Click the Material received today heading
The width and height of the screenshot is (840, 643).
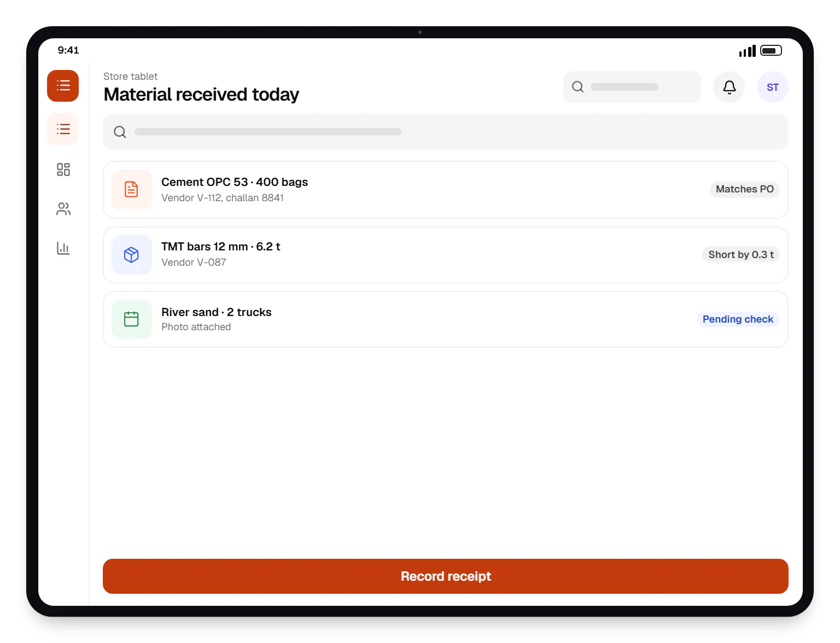pyautogui.click(x=201, y=95)
